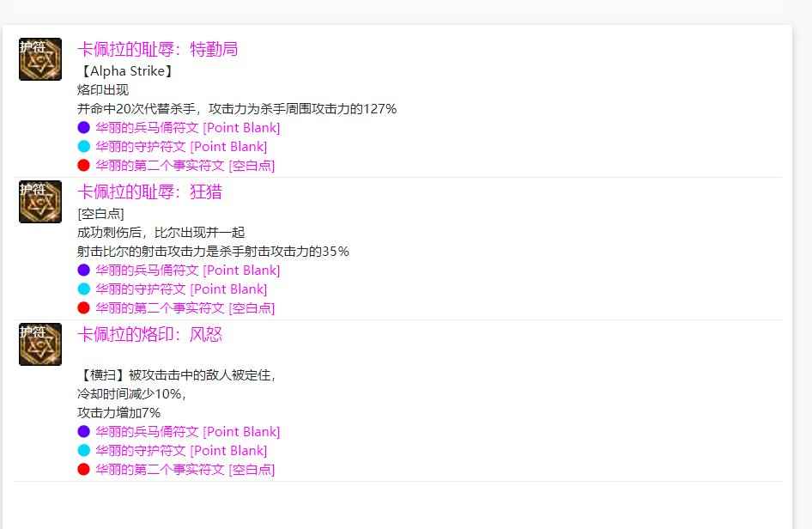Viewport: 812px width, 529px height.
Task: Click talisman icon beside 卡佩拉的烙印:风怒
Action: click(40, 344)
